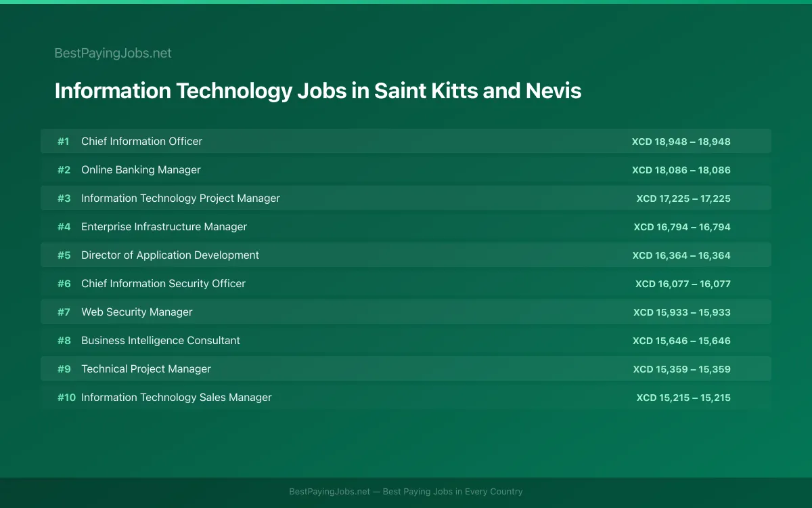Click the #1 rank number

click(x=64, y=141)
